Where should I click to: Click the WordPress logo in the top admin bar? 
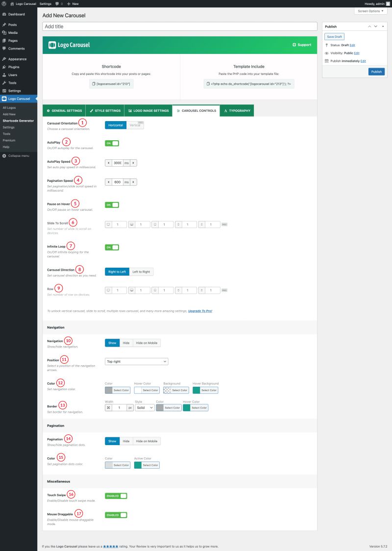(4, 3)
